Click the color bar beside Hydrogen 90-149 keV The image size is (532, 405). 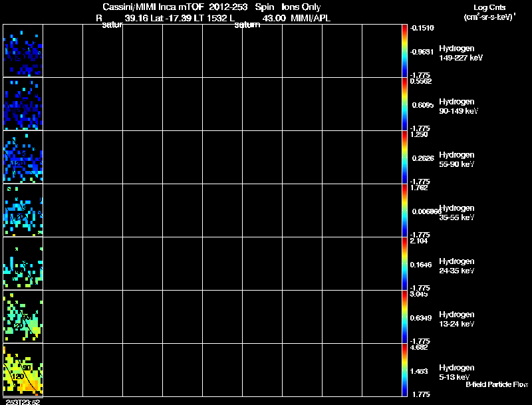coord(404,104)
